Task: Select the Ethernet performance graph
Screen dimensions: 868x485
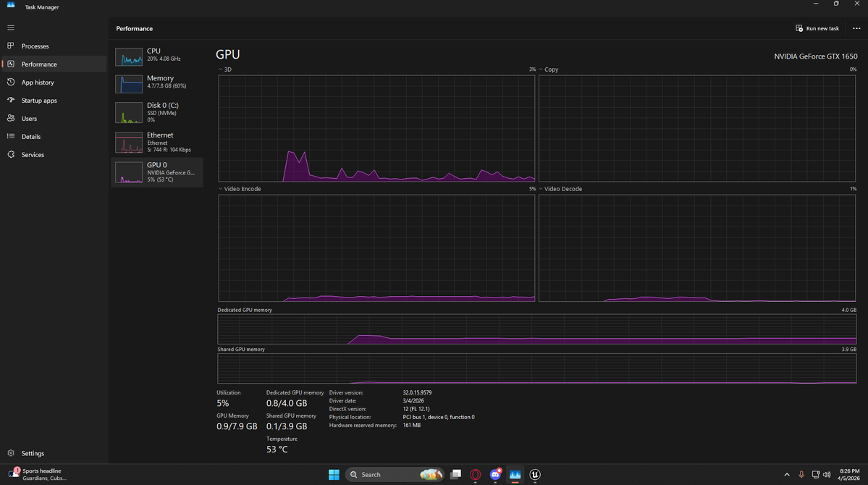Action: 156,142
